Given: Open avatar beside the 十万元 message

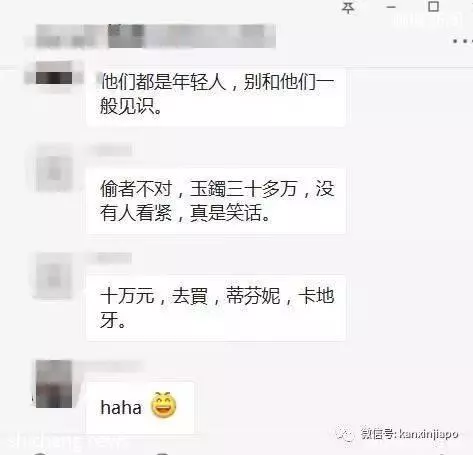Looking at the screenshot, I should [x=54, y=276].
